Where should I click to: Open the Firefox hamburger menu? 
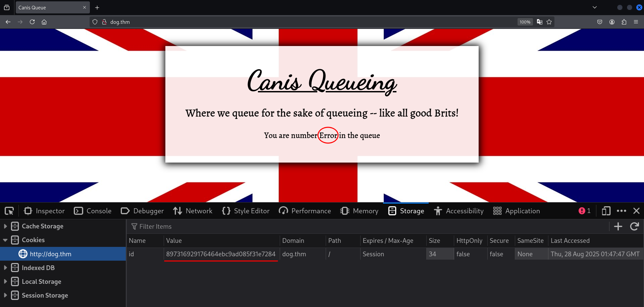click(x=636, y=22)
